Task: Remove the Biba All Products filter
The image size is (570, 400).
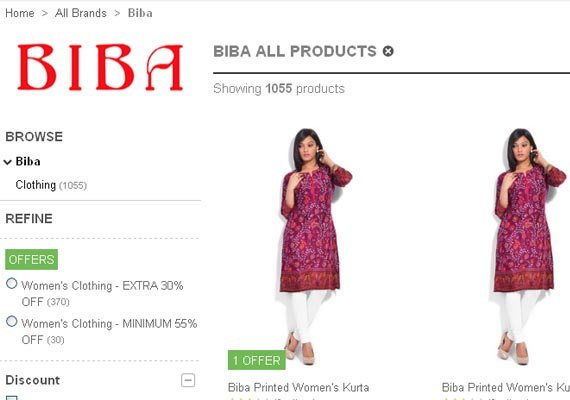Action: [x=388, y=51]
